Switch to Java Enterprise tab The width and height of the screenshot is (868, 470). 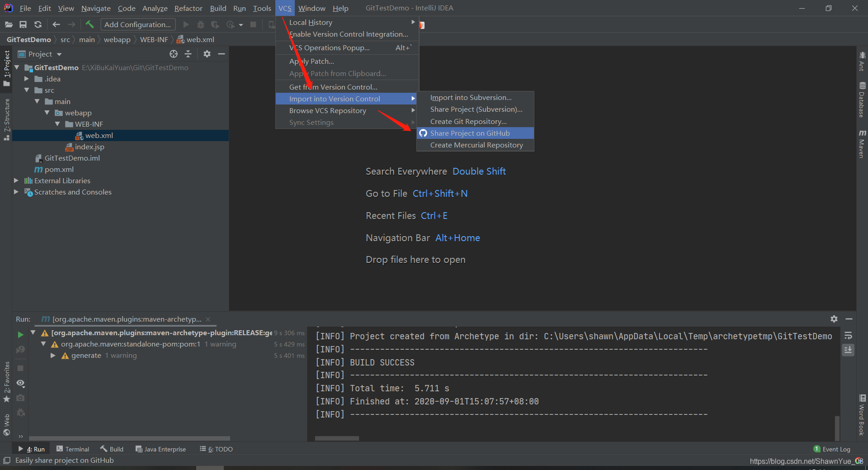[161, 449]
